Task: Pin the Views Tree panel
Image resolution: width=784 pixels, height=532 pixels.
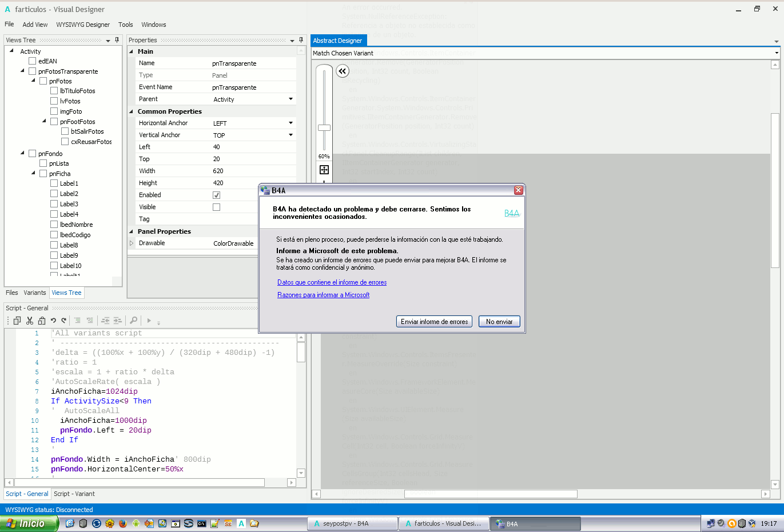Action: [117, 40]
